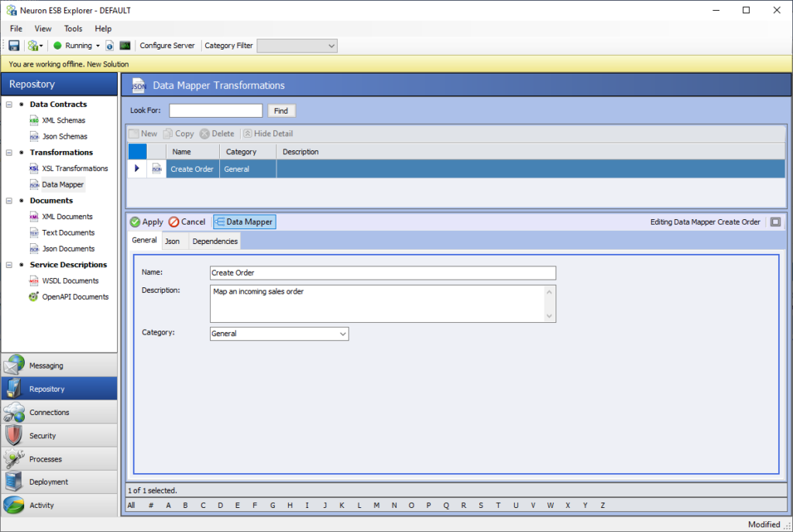The height and width of the screenshot is (532, 793).
Task: Click the Security shield icon in navigation
Action: 14,436
